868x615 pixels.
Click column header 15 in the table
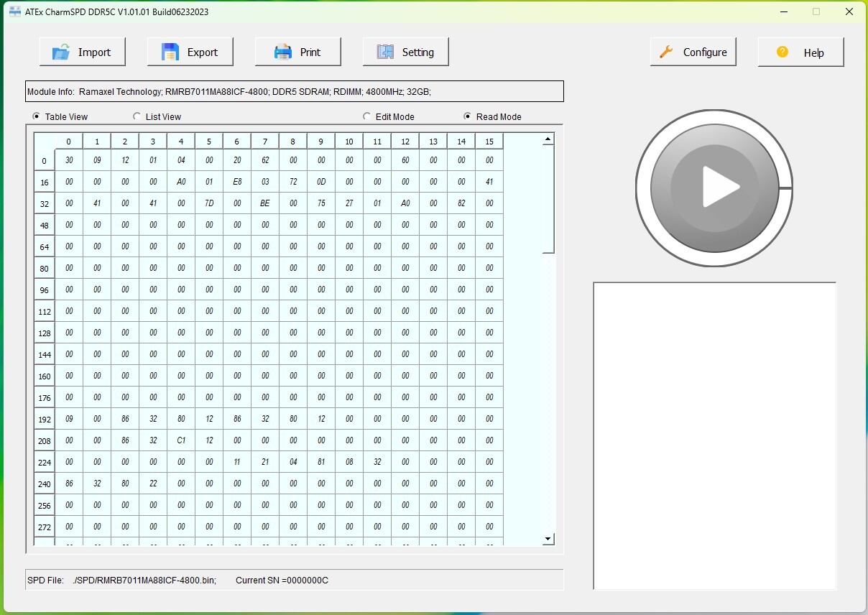pos(489,141)
